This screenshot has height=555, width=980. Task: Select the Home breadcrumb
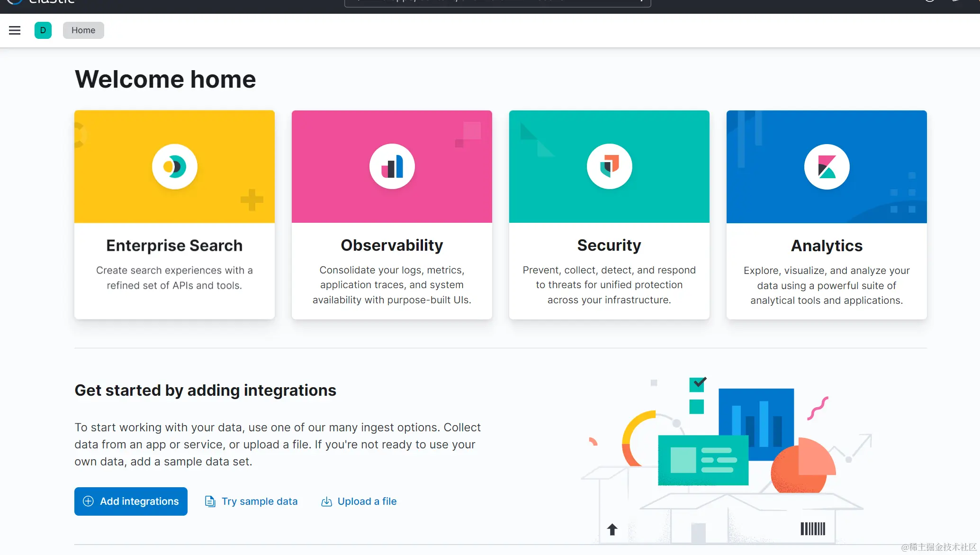83,30
